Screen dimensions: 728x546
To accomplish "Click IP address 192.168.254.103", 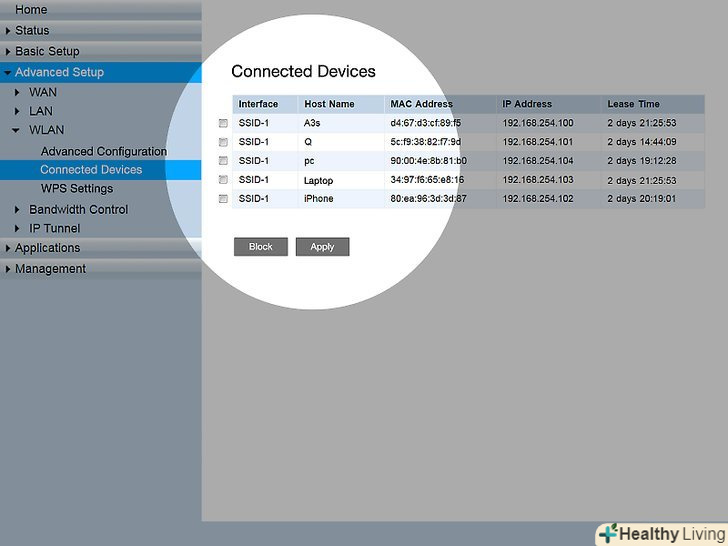I will [538, 180].
